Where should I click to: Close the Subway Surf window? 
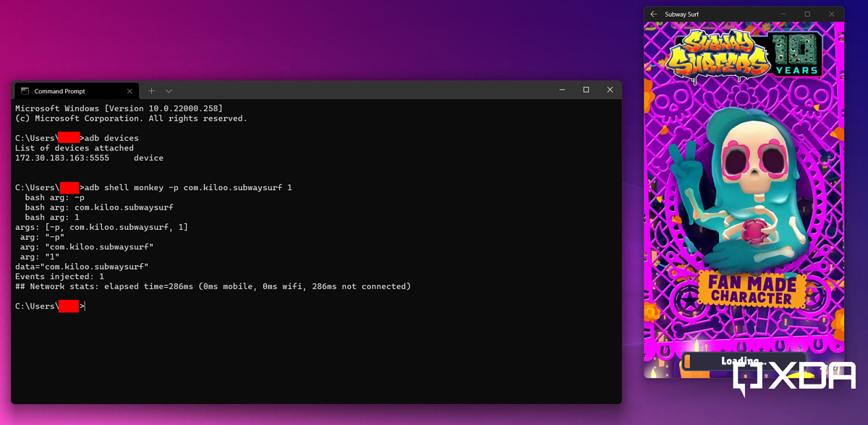coord(832,14)
